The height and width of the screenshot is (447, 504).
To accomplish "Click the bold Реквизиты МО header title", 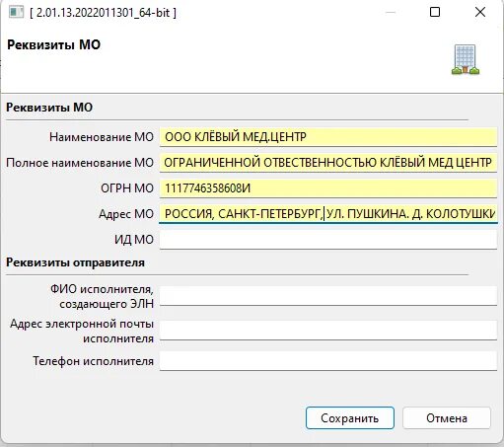I will (x=53, y=45).
